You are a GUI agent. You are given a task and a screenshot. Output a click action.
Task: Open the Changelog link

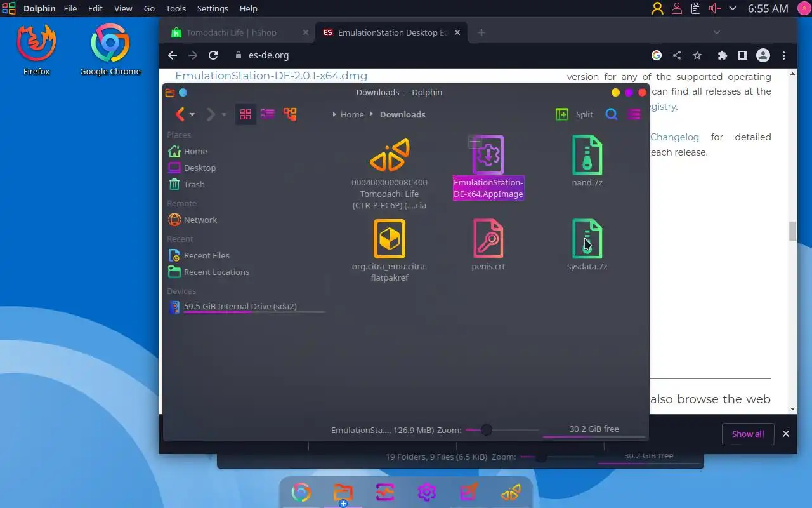674,137
